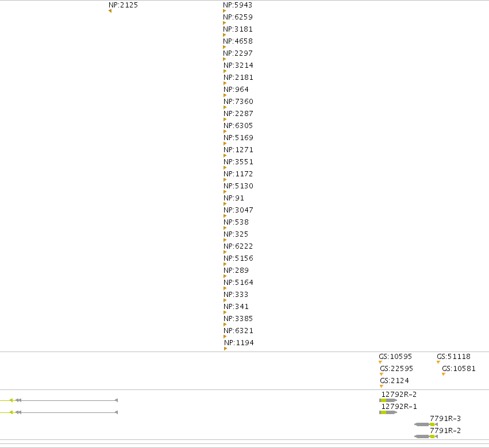Click the GS:51118 insertion label

click(x=453, y=357)
